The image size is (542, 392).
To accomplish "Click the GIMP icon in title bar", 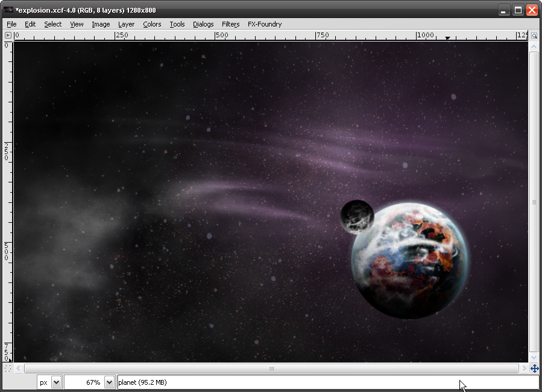I will [x=8, y=10].
